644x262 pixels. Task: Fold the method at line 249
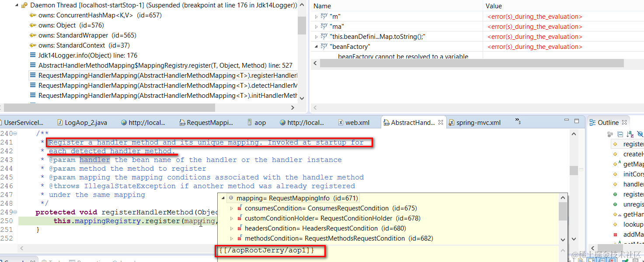pos(15,212)
